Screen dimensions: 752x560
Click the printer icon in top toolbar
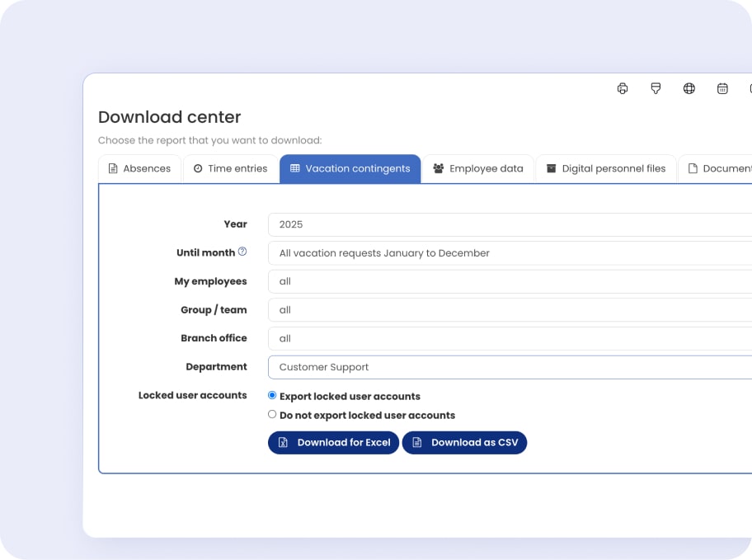[623, 88]
